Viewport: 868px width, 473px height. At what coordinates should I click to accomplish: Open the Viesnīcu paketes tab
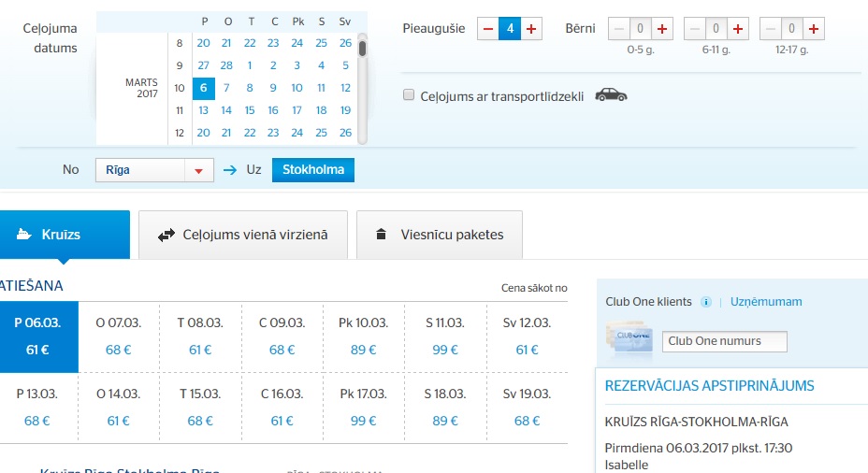(x=440, y=235)
